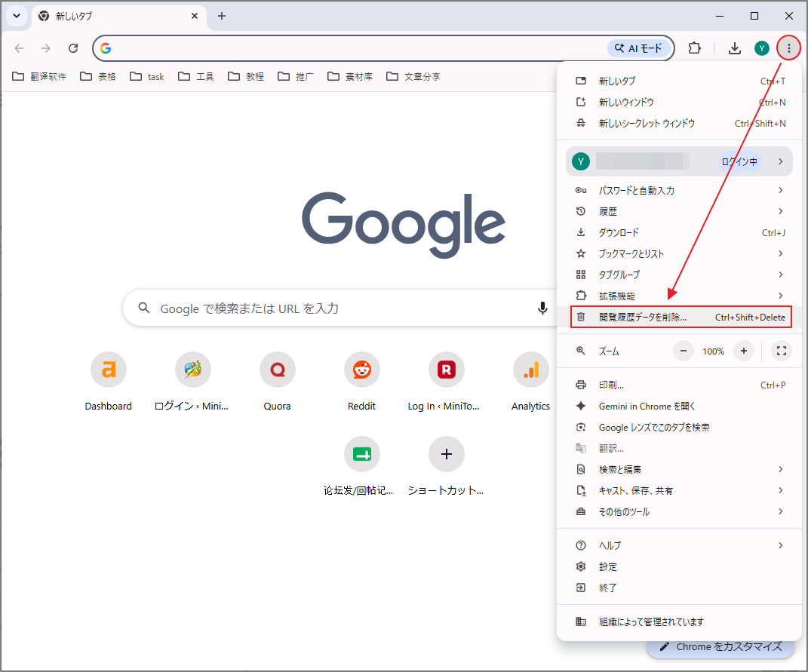808x672 pixels.
Task: Open the 素材库 bookmark folder
Action: (x=350, y=76)
